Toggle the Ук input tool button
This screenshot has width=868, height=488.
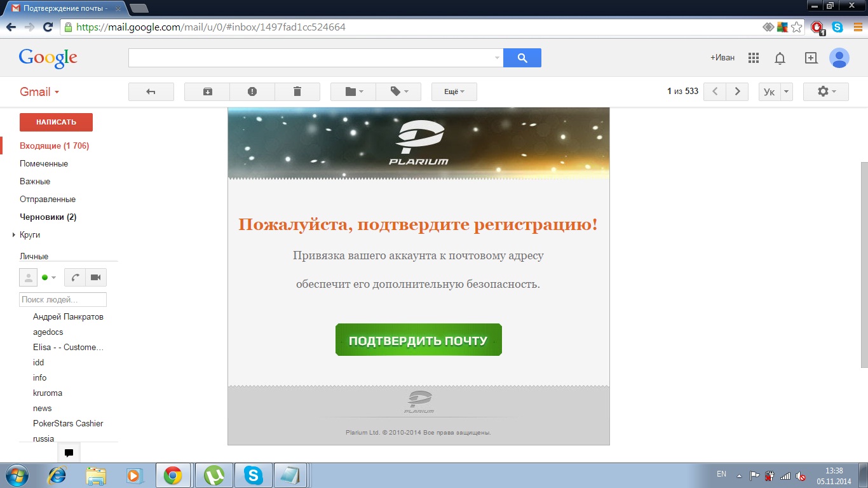pos(769,91)
